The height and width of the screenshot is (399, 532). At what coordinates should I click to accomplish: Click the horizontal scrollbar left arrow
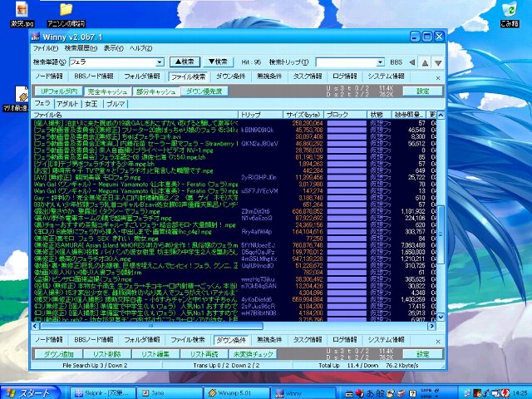35,326
